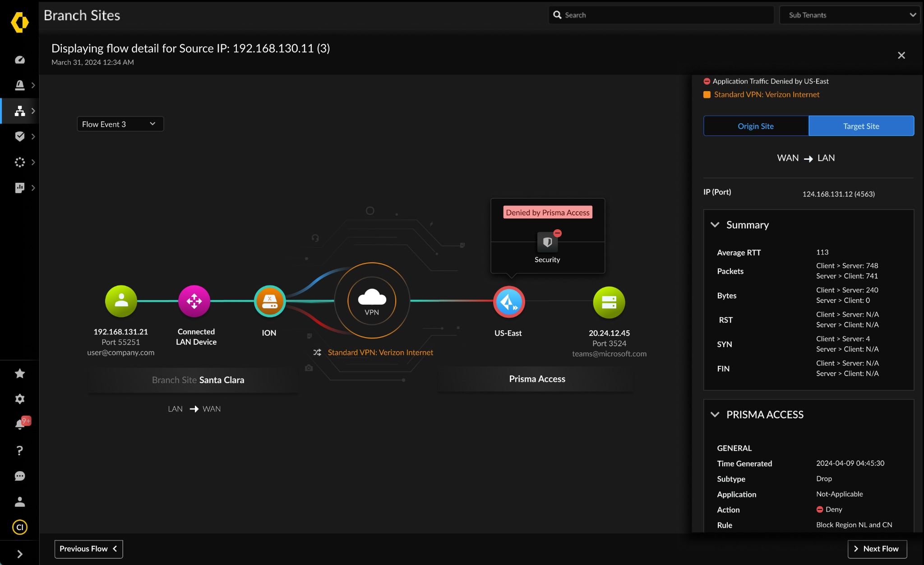Click the Subtype value Drop
The height and width of the screenshot is (565, 924).
pos(824,479)
